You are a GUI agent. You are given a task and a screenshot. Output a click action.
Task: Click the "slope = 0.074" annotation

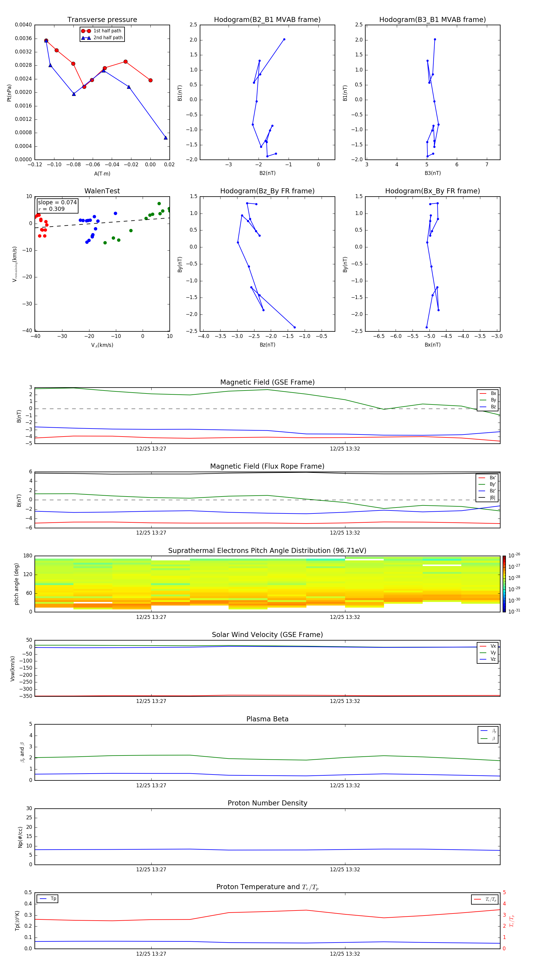pyautogui.click(x=57, y=203)
